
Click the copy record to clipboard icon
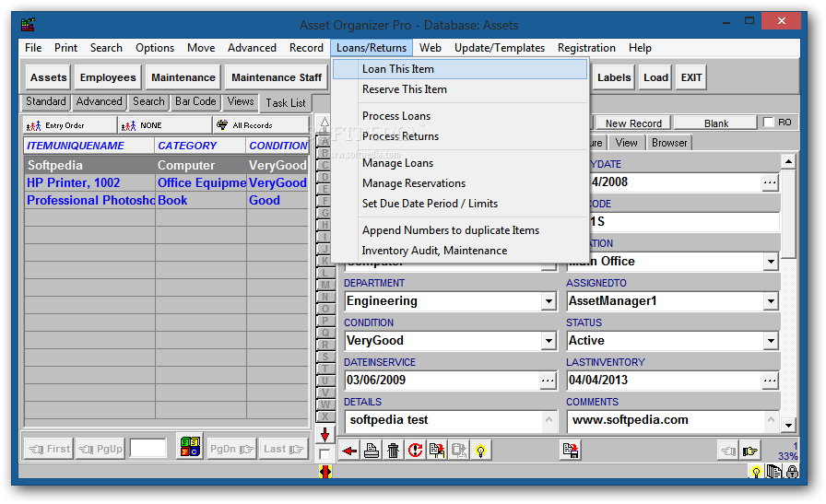pos(437,451)
